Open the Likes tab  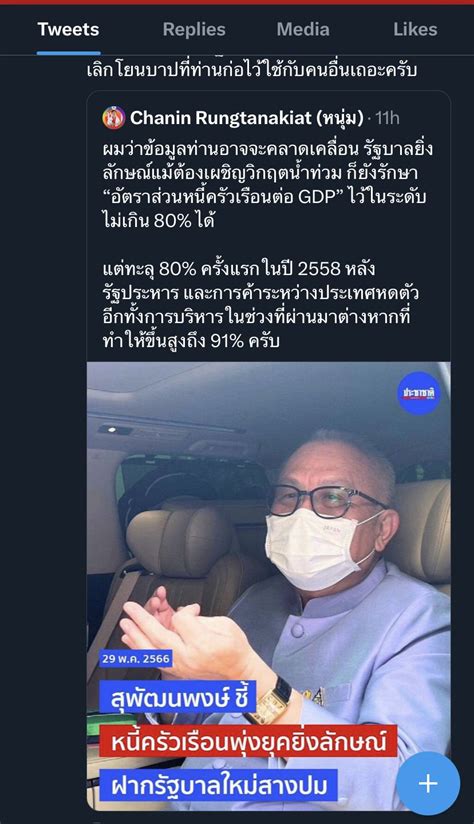tap(415, 29)
